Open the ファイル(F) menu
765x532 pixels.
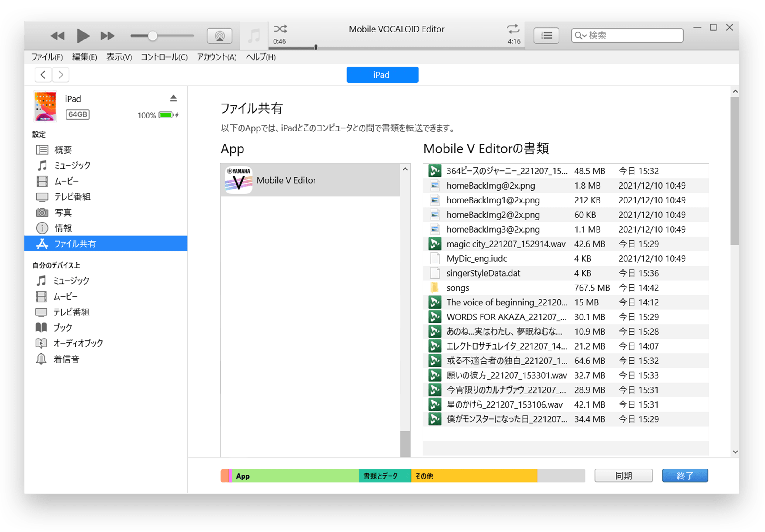(47, 57)
